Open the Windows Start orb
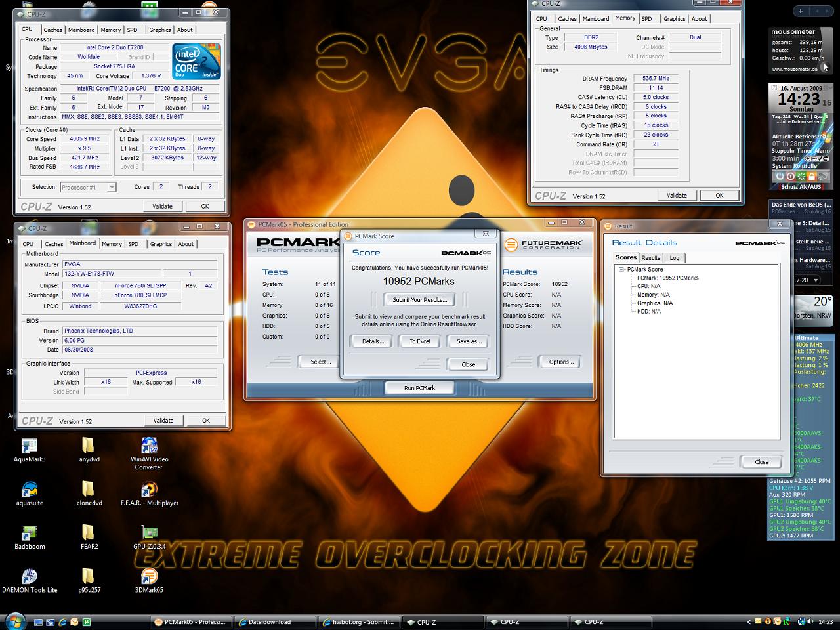Screen dimensions: 840x630 (14, 621)
